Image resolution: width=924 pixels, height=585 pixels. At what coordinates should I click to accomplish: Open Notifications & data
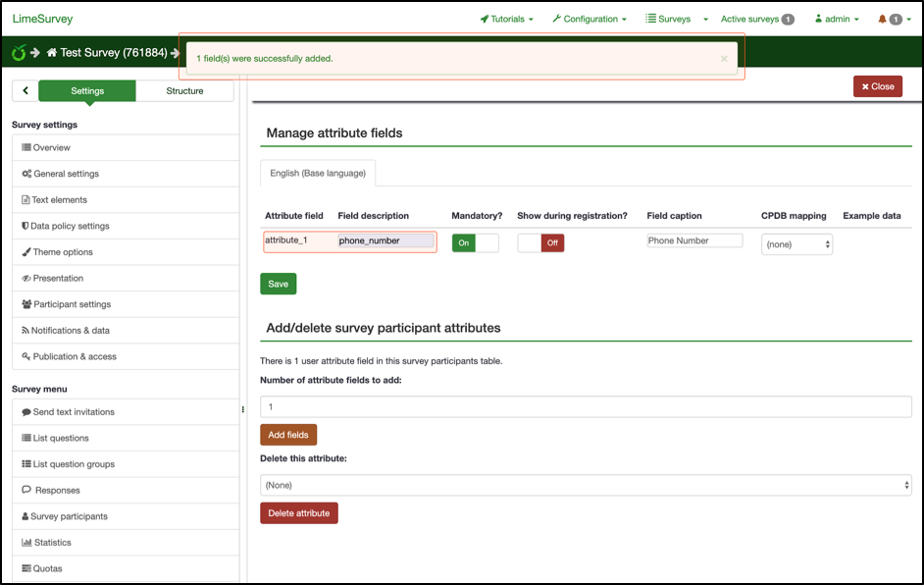126,330
